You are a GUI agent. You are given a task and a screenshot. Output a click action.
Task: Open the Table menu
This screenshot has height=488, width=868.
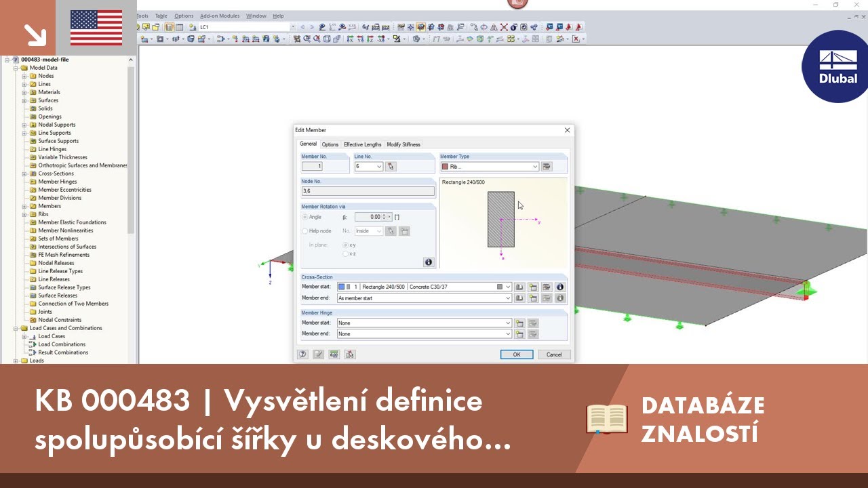click(161, 16)
